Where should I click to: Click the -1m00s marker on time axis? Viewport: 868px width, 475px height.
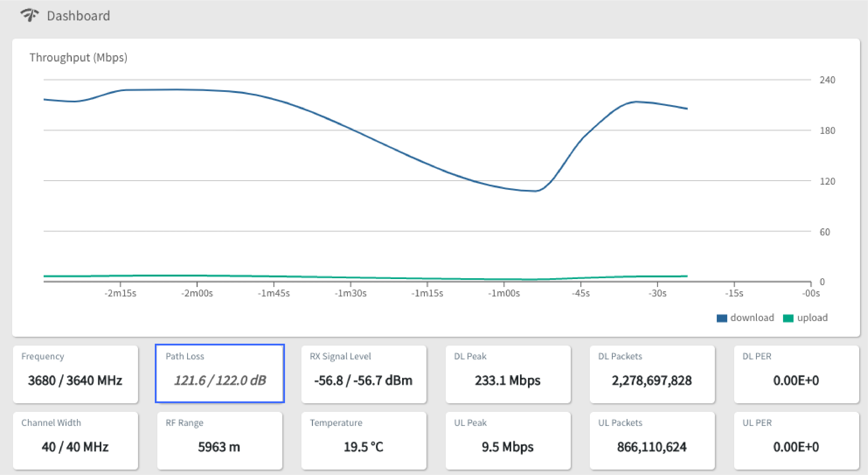pyautogui.click(x=504, y=293)
